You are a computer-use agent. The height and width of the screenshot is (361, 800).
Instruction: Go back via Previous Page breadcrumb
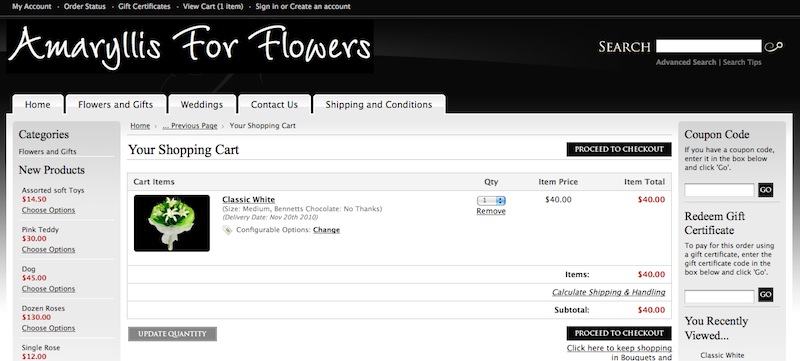pyautogui.click(x=190, y=126)
